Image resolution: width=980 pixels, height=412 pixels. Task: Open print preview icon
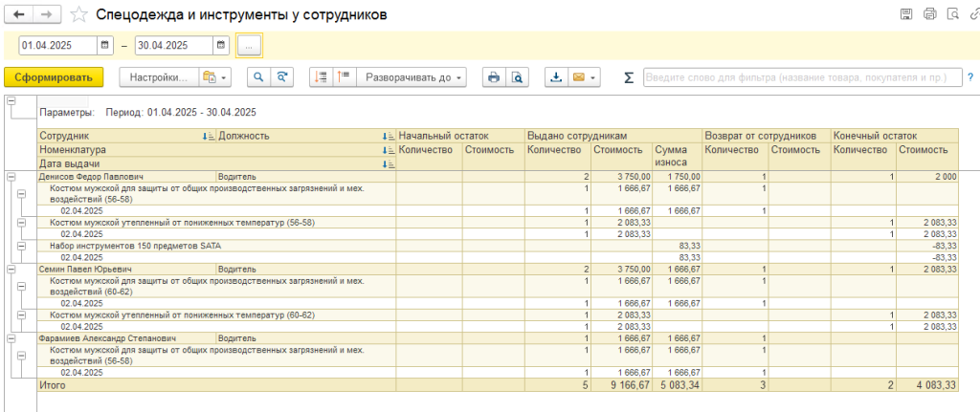(x=517, y=77)
